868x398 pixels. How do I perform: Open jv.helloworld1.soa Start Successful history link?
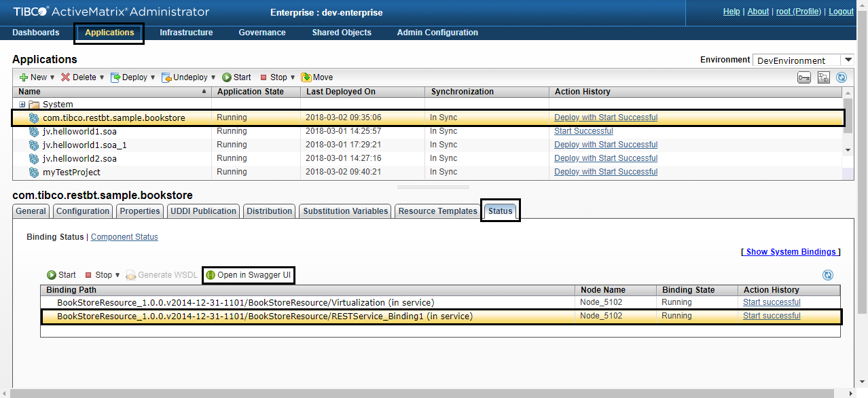click(x=583, y=131)
